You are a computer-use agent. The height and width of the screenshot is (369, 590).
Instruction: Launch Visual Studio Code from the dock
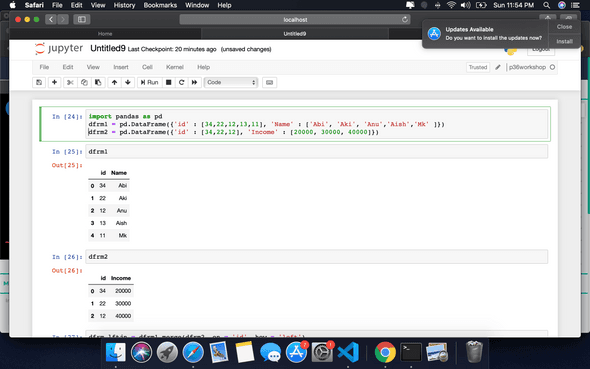[x=348, y=352]
